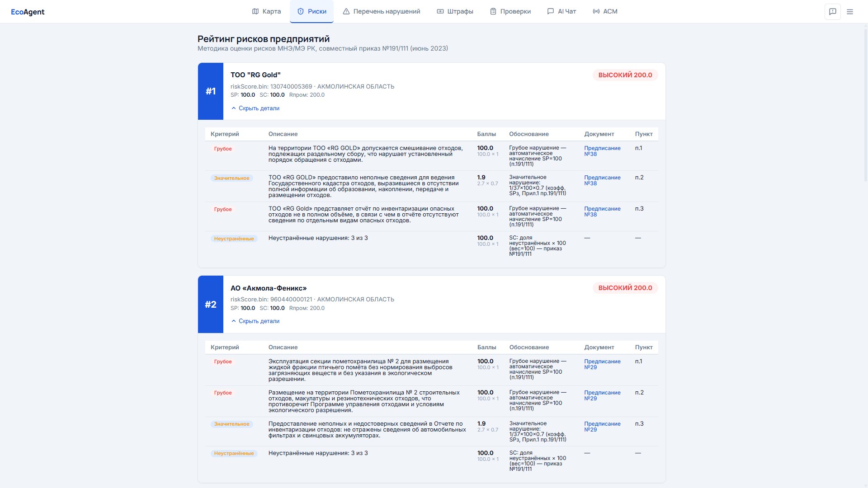Open Предписание №38 link in п.2 row
Viewport: 868px width, 488px height.
click(x=602, y=180)
